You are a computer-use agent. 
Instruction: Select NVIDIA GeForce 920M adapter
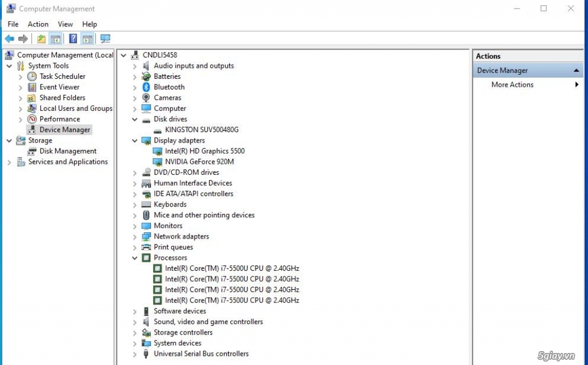tap(199, 162)
